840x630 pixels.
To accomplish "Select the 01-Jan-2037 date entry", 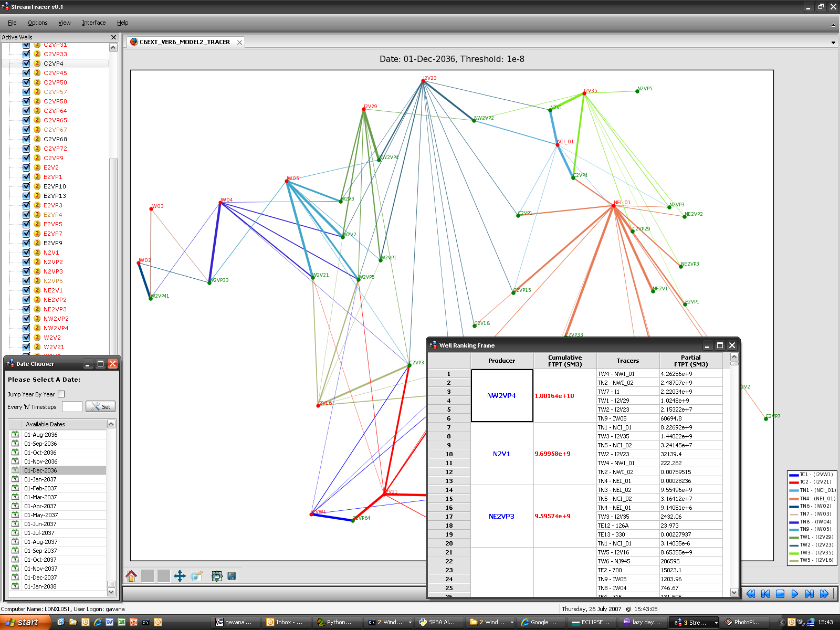I will (40, 479).
